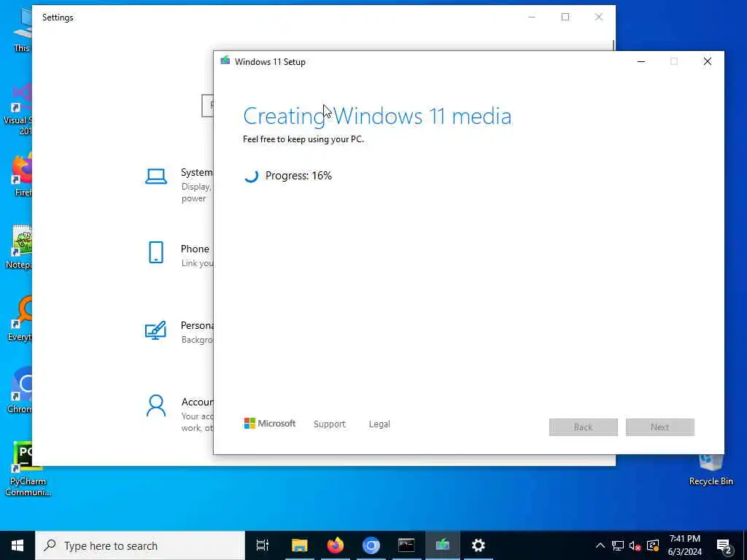Close the Windows 11 Setup window
The image size is (747, 560).
click(x=708, y=61)
